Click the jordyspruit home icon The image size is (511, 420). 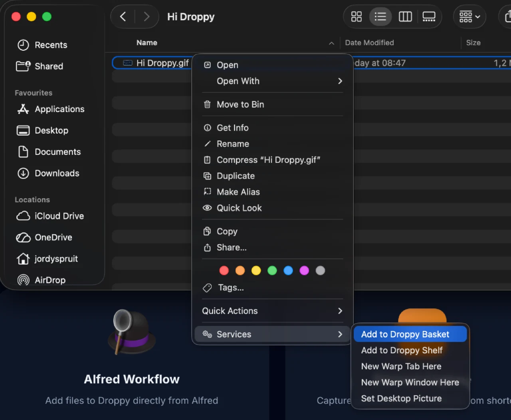click(23, 258)
